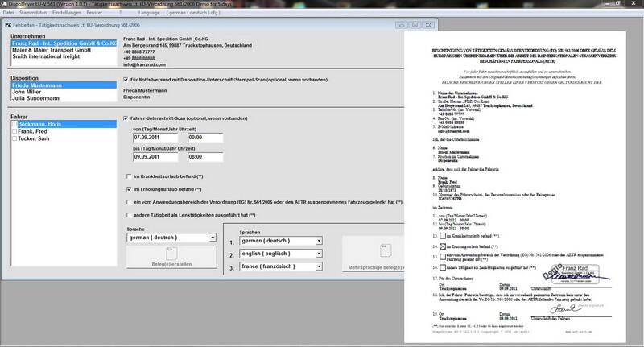Open the Sprache language dropdown
Image resolution: width=644 pixels, height=347 pixels.
[171, 238]
